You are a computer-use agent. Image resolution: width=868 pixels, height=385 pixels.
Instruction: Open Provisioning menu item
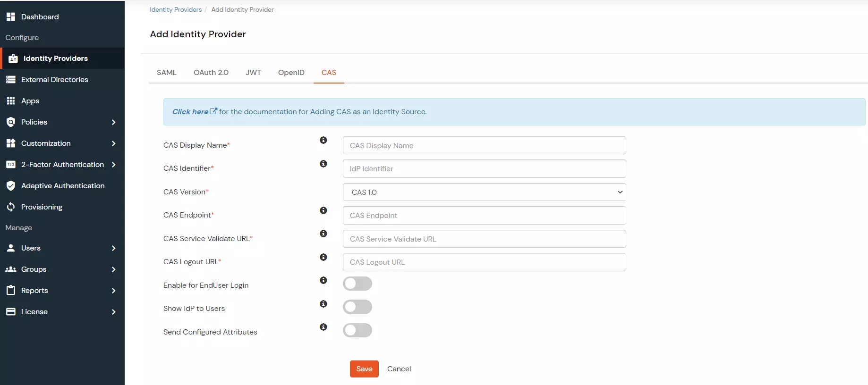point(62,207)
